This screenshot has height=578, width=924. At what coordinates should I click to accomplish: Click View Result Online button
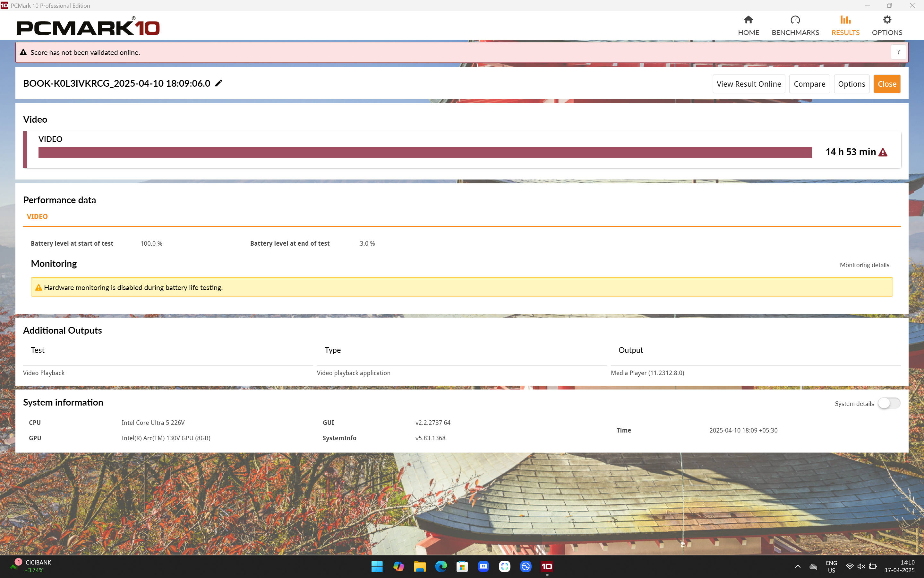(749, 84)
